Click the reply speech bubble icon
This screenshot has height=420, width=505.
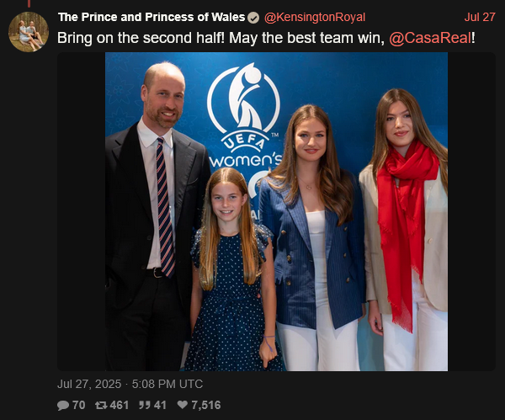click(x=63, y=405)
